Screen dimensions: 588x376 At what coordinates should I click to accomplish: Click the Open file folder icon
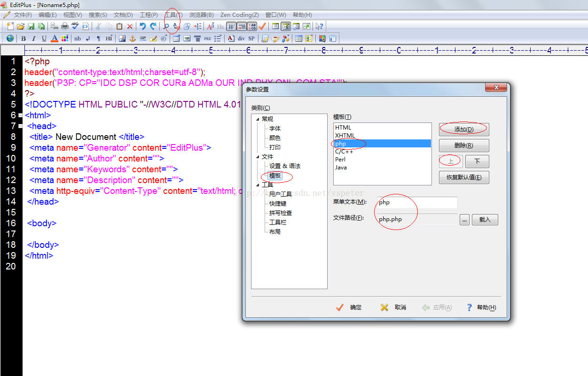coord(21,26)
